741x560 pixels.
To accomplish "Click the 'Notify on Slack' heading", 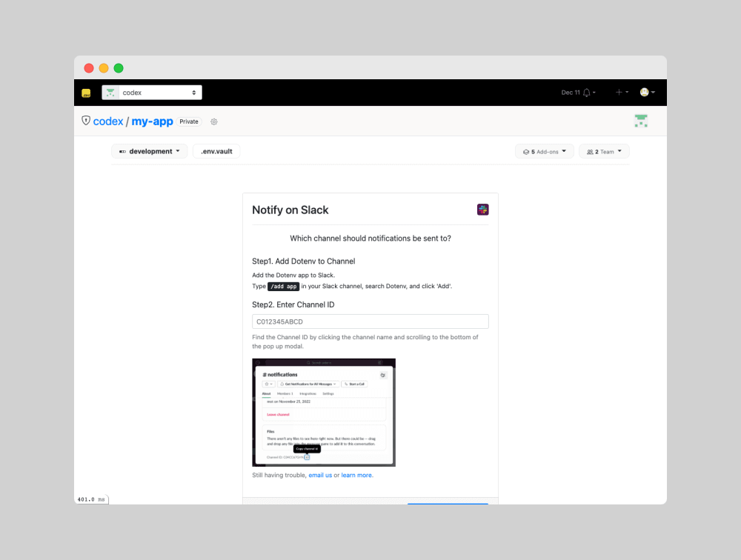I will [x=290, y=210].
